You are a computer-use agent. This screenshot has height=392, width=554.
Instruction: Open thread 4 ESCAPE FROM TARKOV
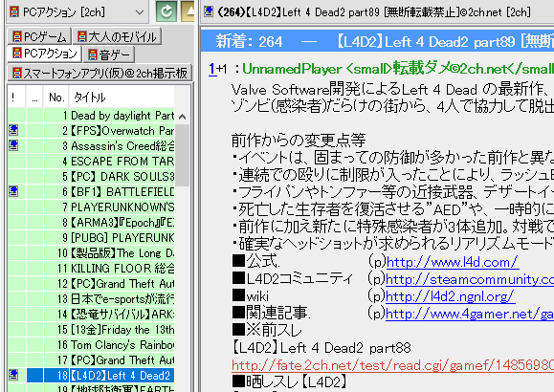122,162
